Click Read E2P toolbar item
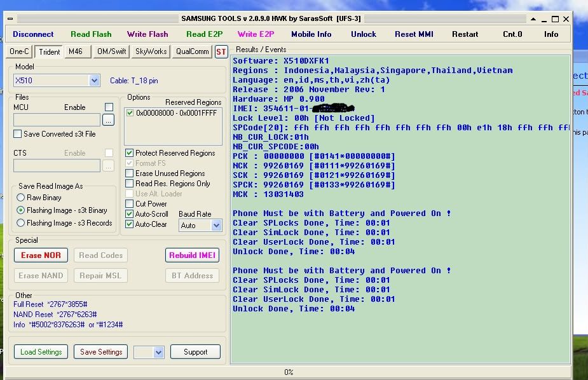This screenshot has height=380, width=588. 205,34
